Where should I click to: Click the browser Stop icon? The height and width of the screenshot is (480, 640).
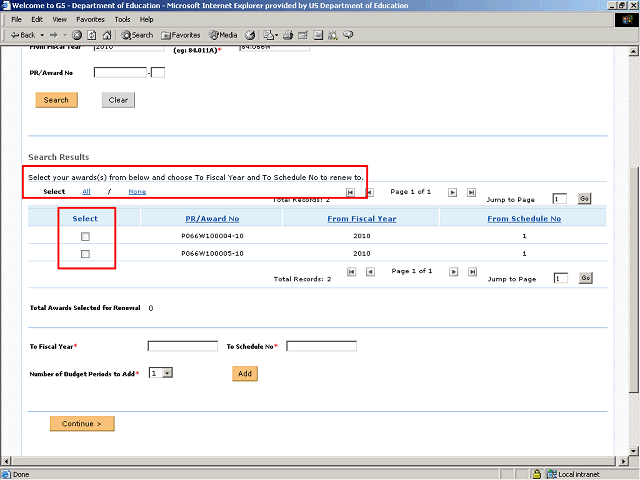click(77, 35)
